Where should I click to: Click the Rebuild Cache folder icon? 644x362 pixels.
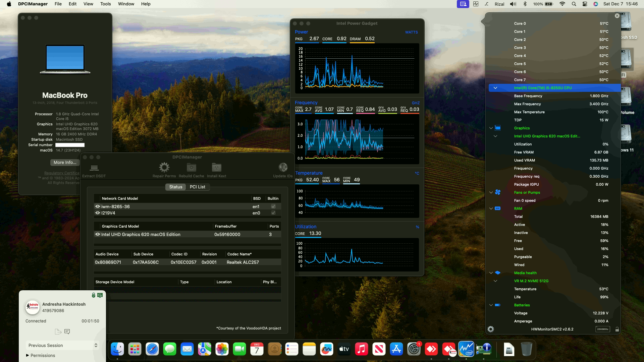191,167
